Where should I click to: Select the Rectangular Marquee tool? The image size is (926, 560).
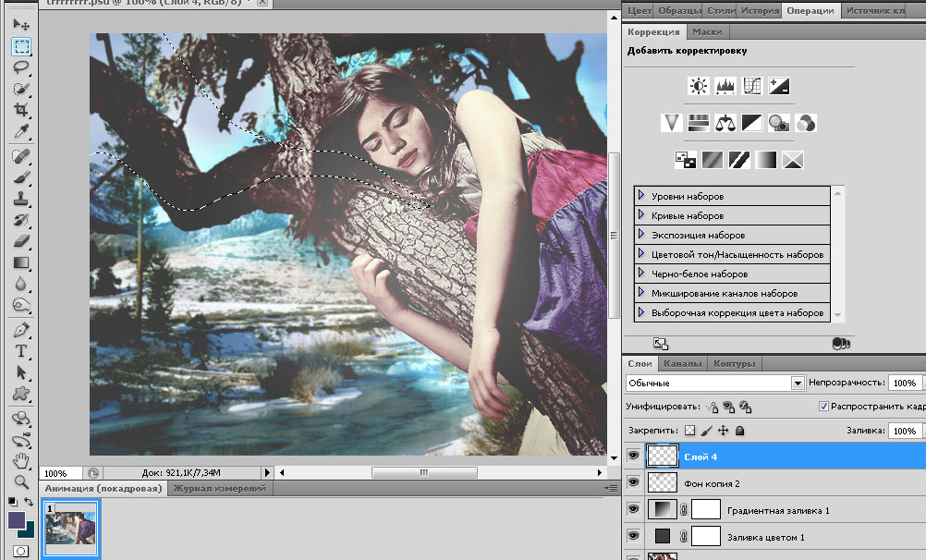pyautogui.click(x=21, y=46)
